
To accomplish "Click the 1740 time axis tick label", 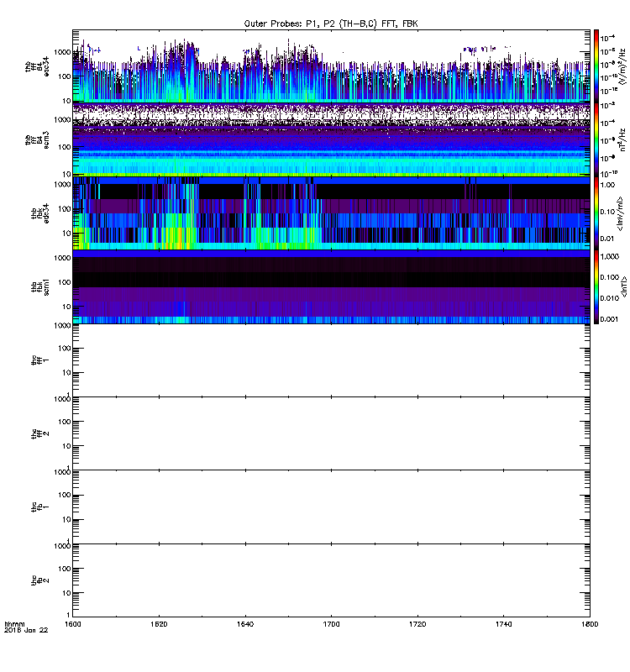I will pos(504,625).
